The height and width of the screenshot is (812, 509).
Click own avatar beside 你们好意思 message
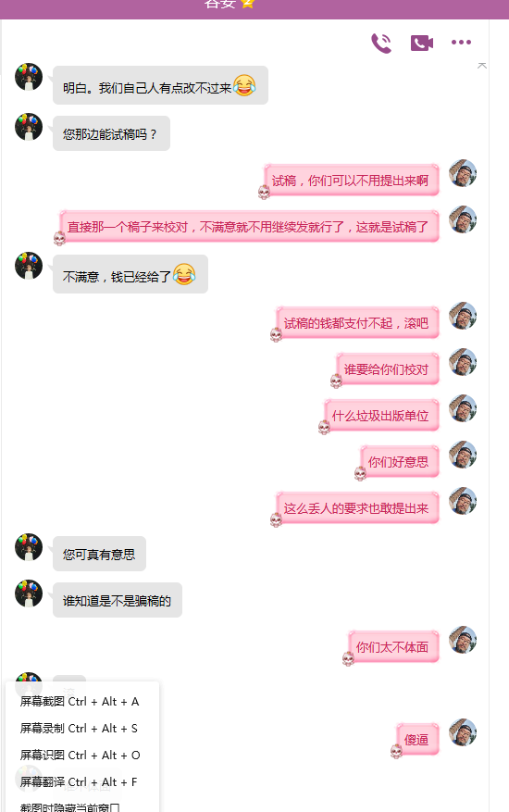point(463,455)
